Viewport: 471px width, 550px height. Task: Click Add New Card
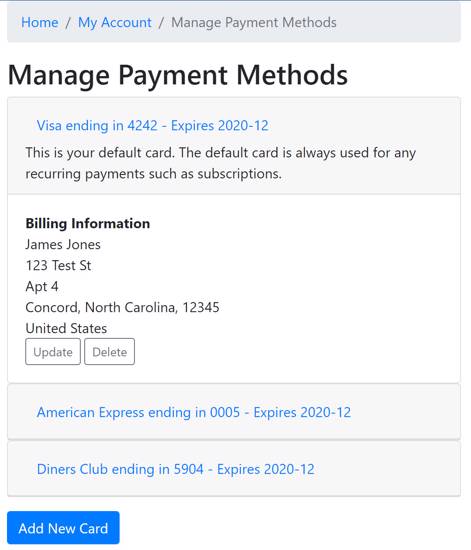[63, 528]
